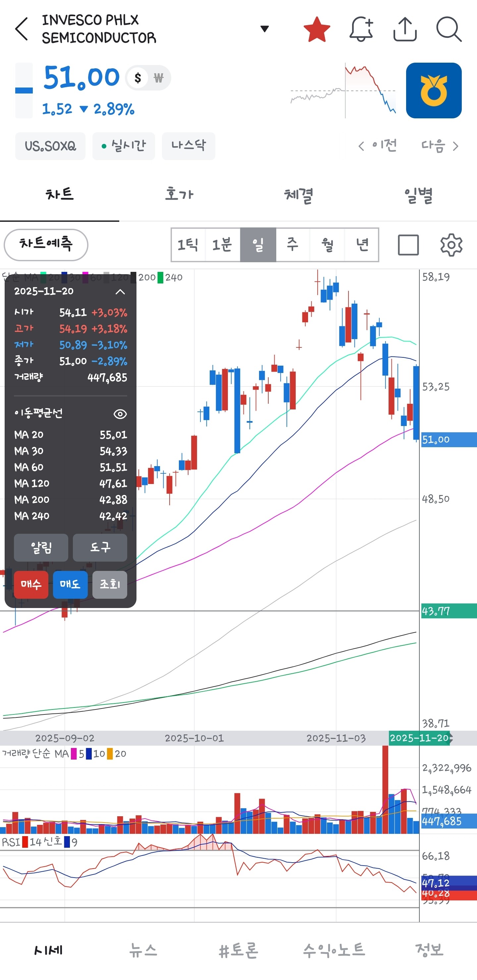Open the search magnifier icon
Screen dimensions: 477x980
pos(449,29)
